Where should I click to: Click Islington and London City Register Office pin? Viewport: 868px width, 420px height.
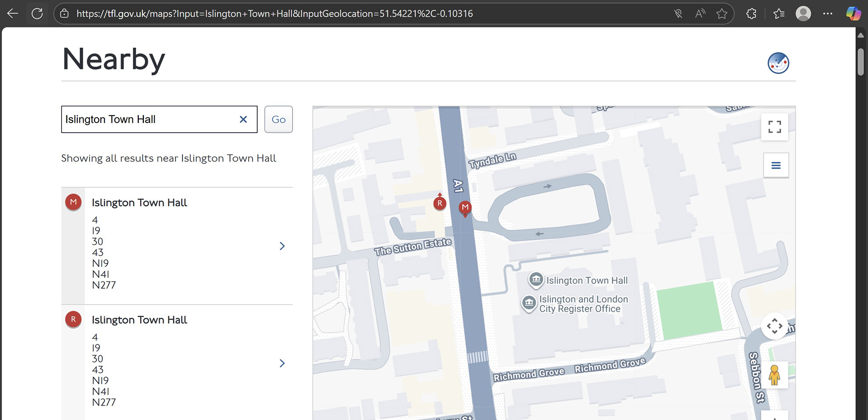pyautogui.click(x=529, y=303)
